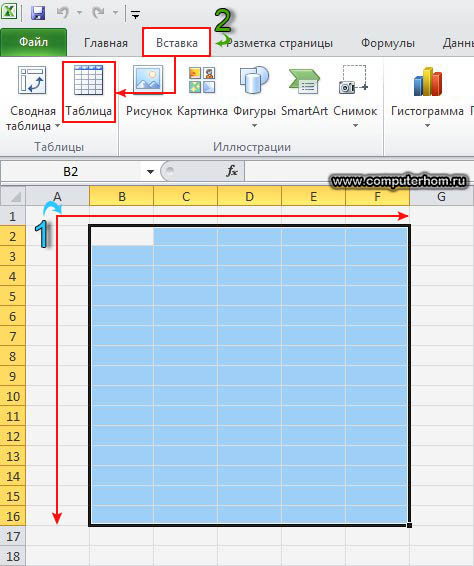Take a Снимок screenshot
Image resolution: width=474 pixels, height=566 pixels.
[355, 90]
